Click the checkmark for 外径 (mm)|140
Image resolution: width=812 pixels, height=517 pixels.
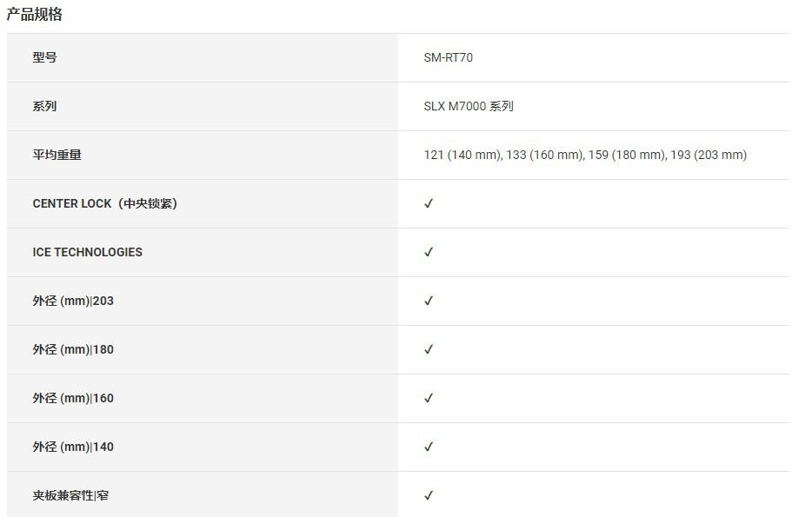coord(429,447)
